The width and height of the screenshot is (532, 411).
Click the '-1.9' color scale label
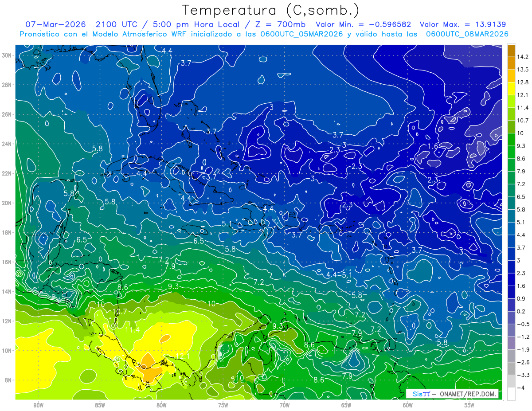(524, 349)
